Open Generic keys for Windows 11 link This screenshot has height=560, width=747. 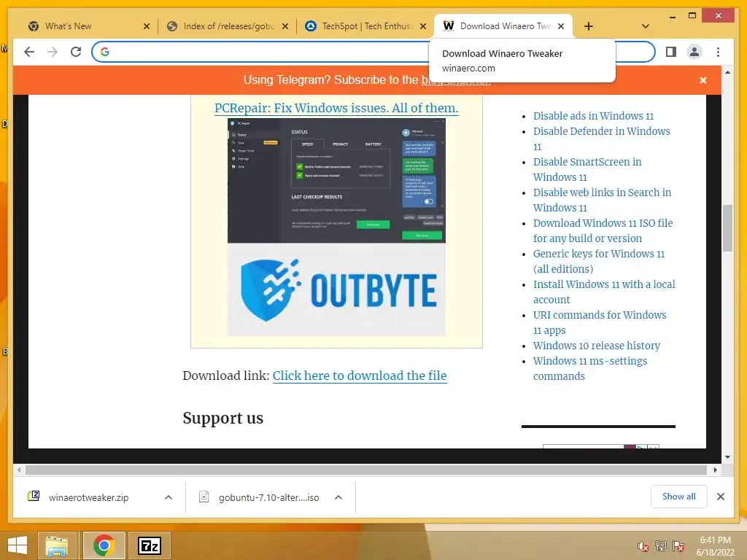coord(598,261)
